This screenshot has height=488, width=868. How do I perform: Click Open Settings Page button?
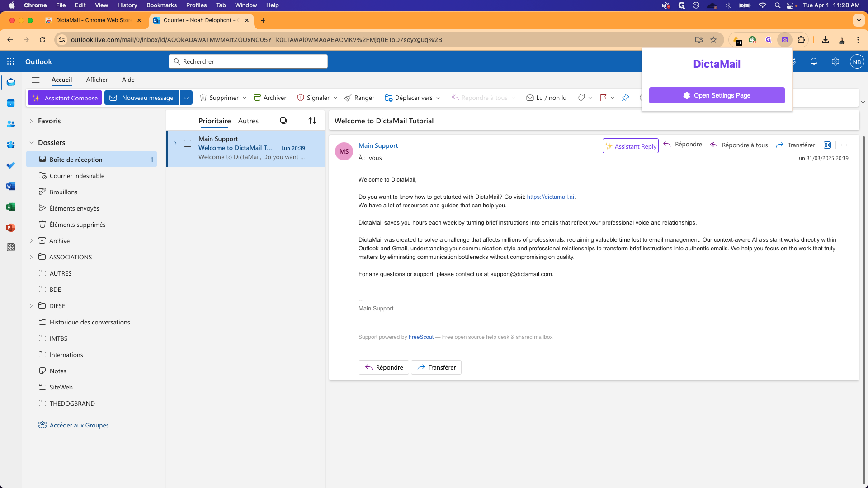pyautogui.click(x=717, y=95)
